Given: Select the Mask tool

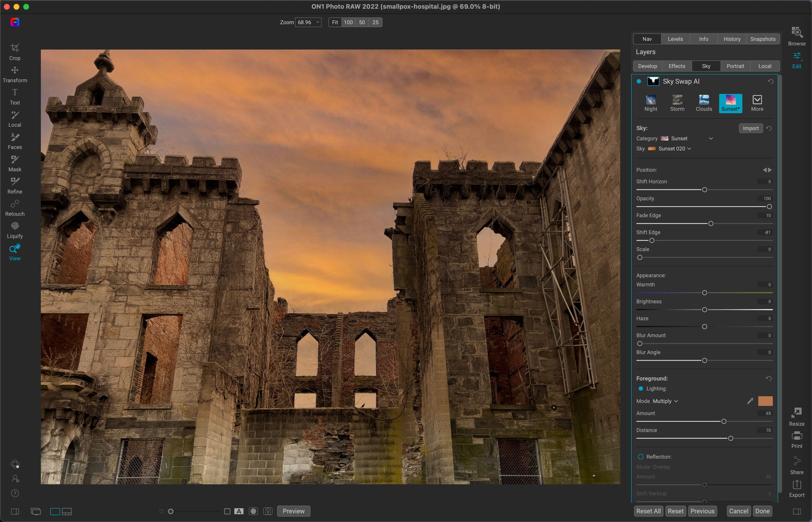Looking at the screenshot, I should pyautogui.click(x=15, y=164).
